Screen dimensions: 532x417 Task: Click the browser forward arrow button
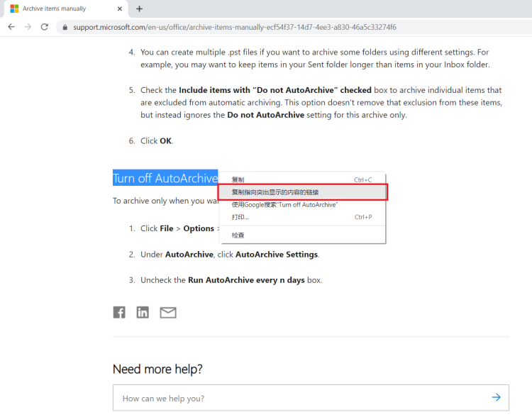click(28, 27)
